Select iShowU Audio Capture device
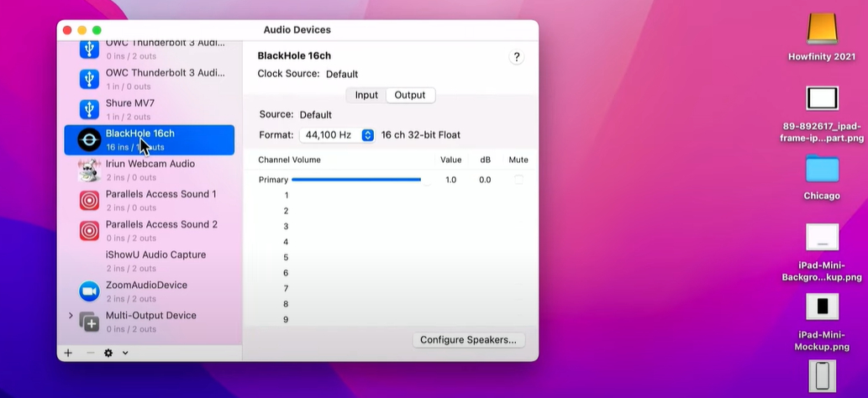The image size is (868, 398). tap(149, 261)
